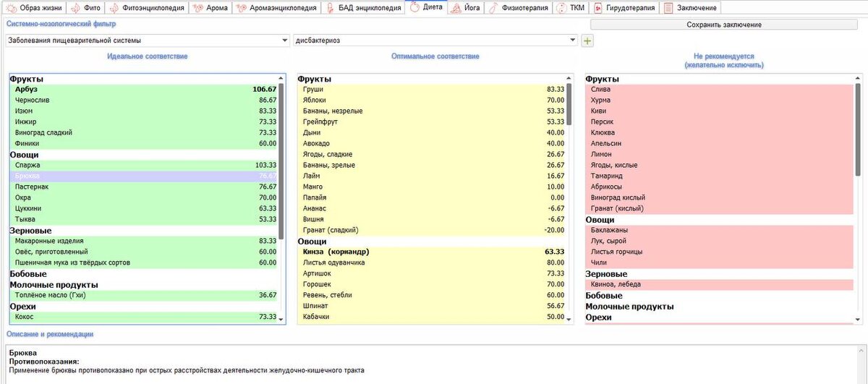Click the green plus add-filter icon
The height and width of the screenshot is (384, 868).
pos(587,40)
